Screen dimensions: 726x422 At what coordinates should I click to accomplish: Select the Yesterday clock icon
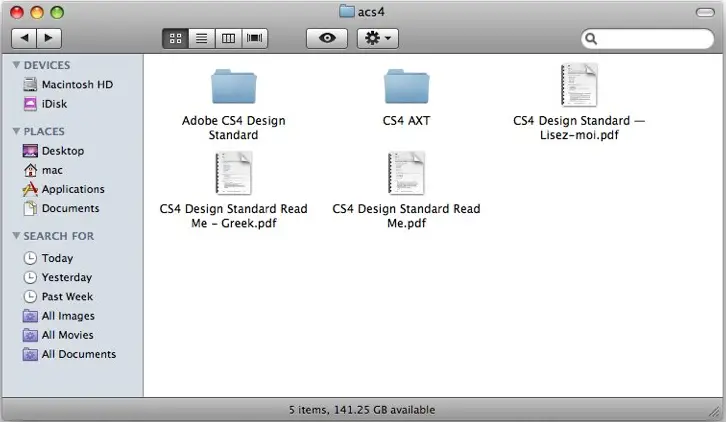click(30, 277)
